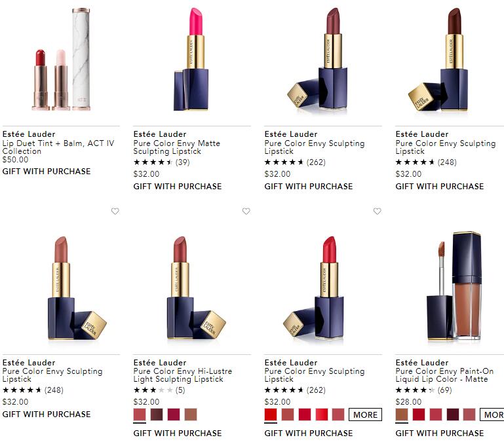Open Lip Duet Tint + Balm product image
504x442 pixels.
click(x=61, y=60)
